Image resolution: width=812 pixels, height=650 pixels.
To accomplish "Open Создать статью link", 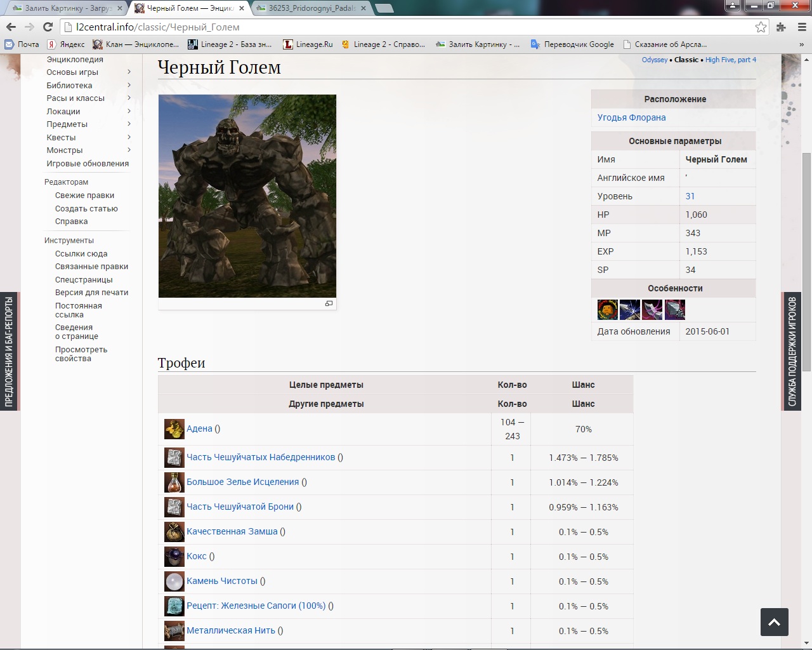I will click(86, 209).
